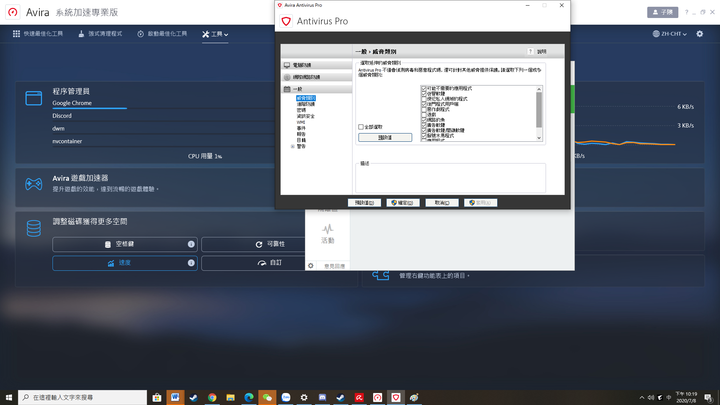Expand the 警告 tree node
Image resolution: width=720 pixels, height=405 pixels.
click(x=292, y=146)
